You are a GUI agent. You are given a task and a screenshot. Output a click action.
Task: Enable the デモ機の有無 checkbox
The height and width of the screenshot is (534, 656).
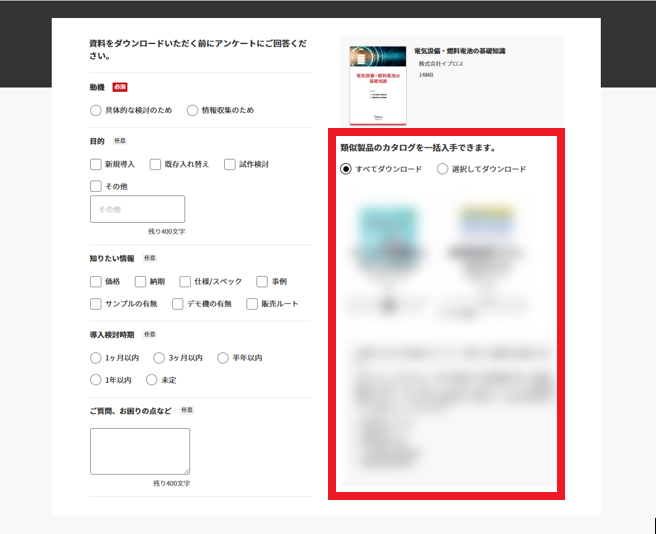(178, 304)
